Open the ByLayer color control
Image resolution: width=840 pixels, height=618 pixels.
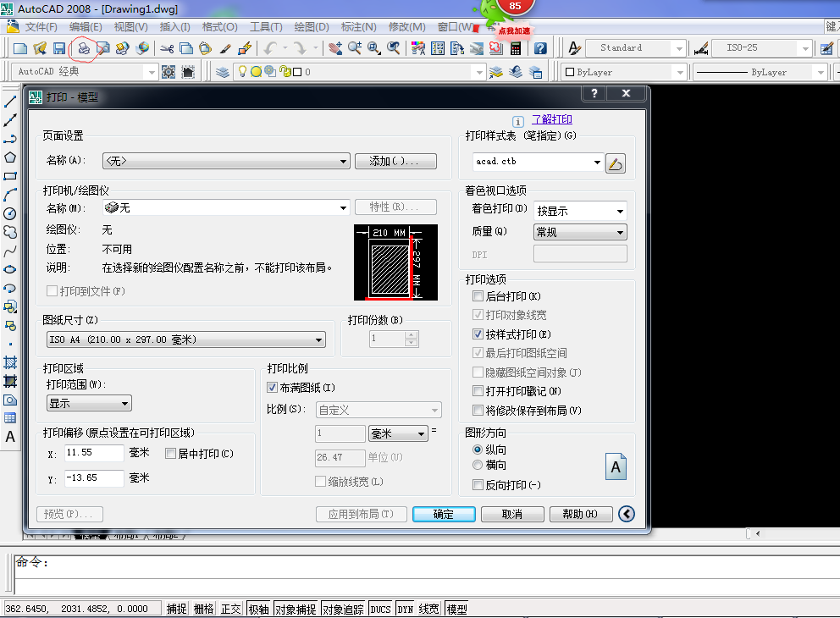[623, 72]
